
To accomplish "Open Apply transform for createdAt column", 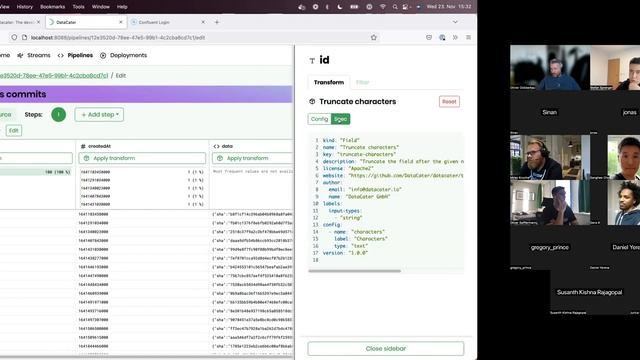I will (142, 158).
